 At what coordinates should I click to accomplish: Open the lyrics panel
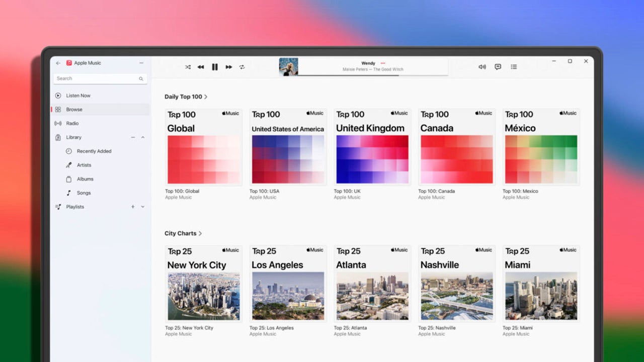498,67
